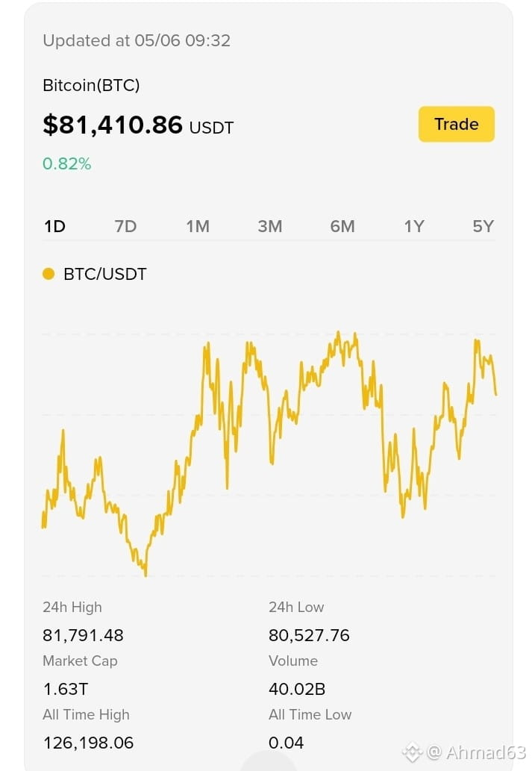Click the Binance logo watermark icon
The image size is (532, 771).
point(412,752)
